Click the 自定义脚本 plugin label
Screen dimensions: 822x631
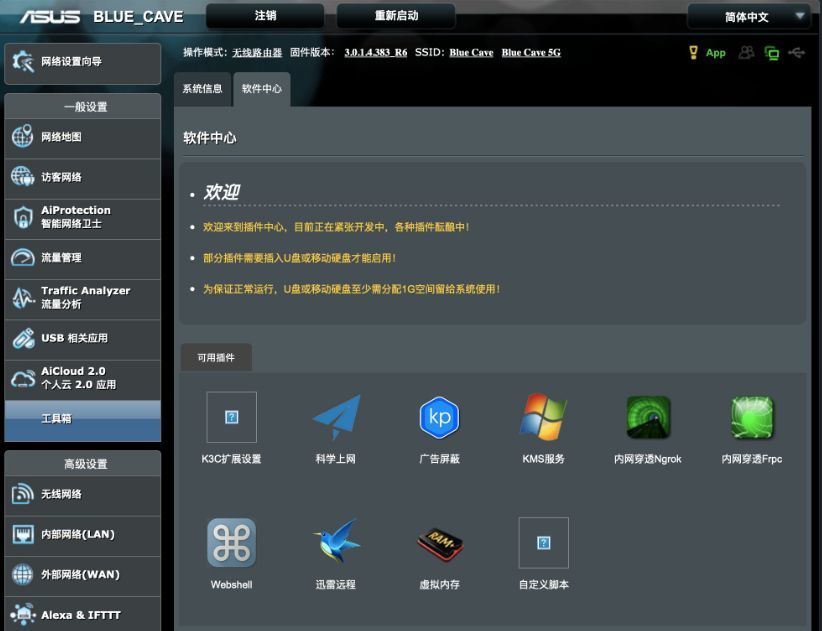point(544,585)
